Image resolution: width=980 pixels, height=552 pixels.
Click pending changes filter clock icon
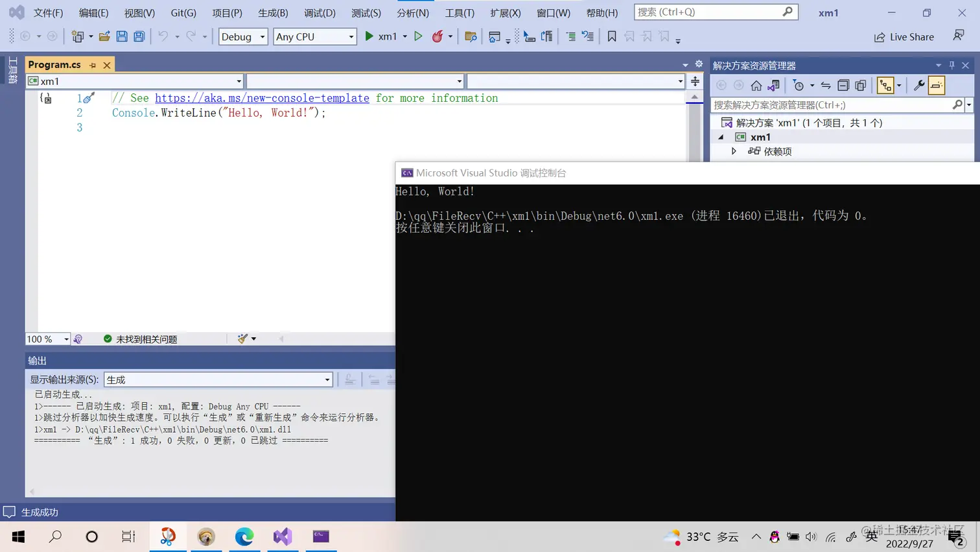[799, 86]
